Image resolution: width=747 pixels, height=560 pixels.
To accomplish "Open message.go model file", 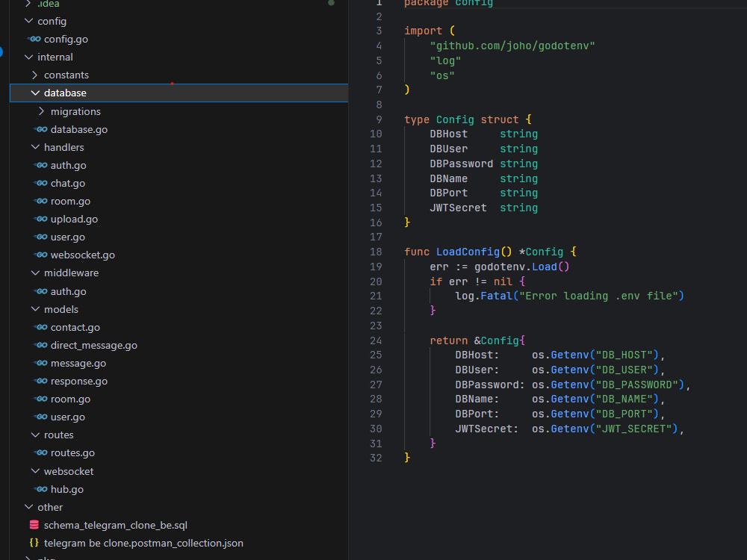I will click(x=78, y=364).
